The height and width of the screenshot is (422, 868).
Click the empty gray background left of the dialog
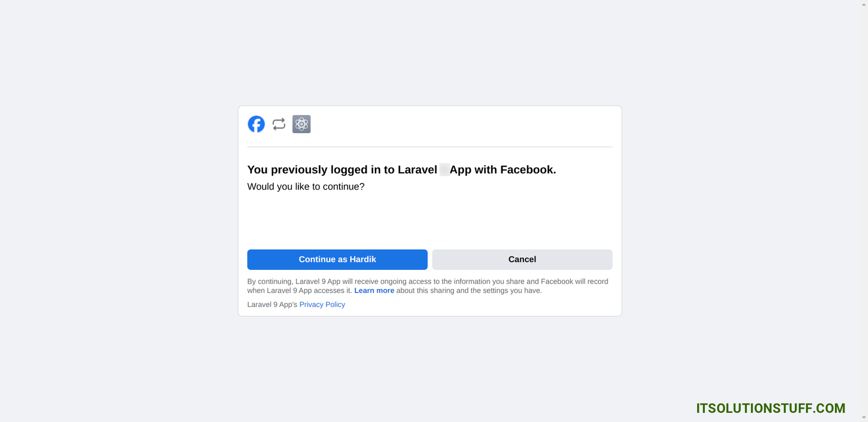tap(119, 212)
